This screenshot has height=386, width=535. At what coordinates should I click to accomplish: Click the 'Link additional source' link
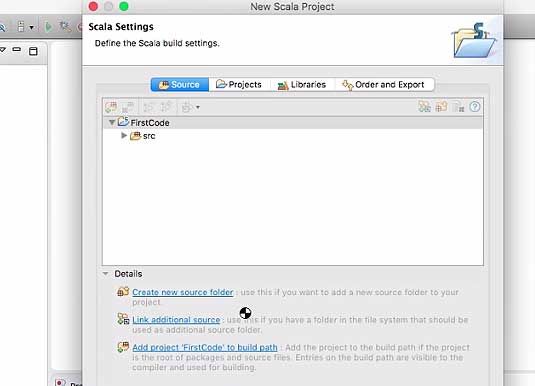[x=176, y=320]
